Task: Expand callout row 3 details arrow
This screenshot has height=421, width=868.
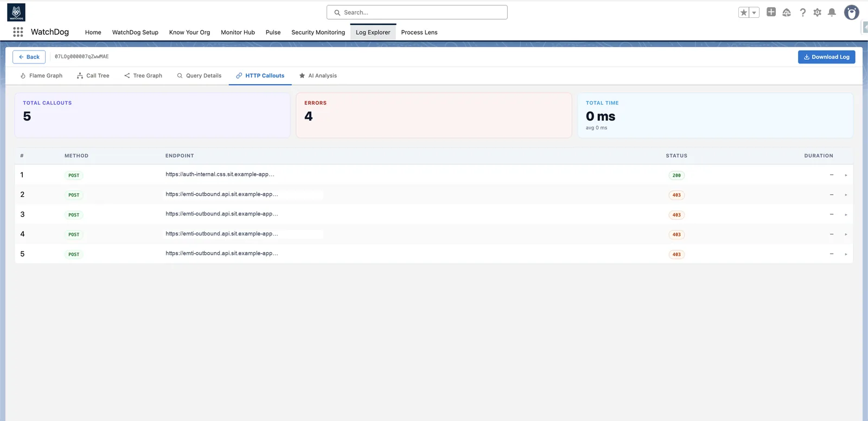Action: tap(846, 215)
